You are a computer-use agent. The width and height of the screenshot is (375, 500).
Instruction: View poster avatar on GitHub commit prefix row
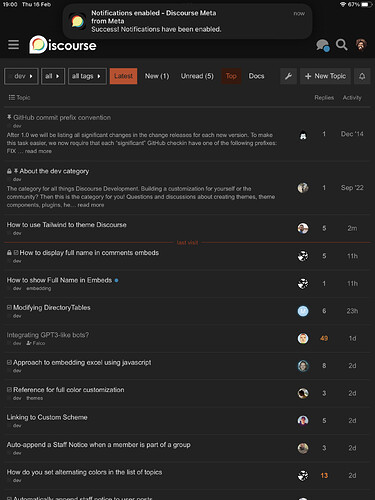303,136
